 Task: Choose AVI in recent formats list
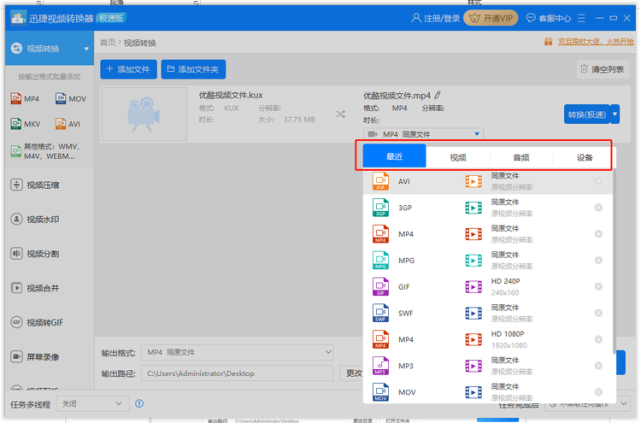[x=488, y=181]
